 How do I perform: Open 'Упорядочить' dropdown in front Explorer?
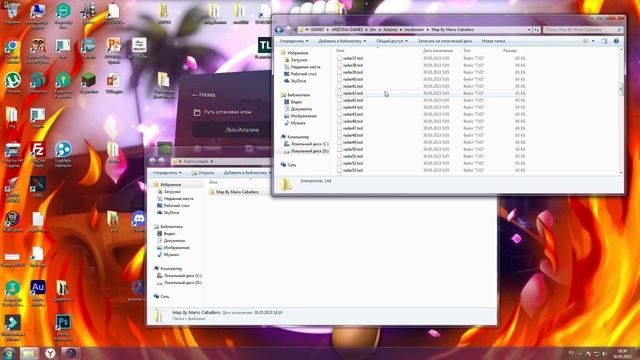(x=294, y=41)
